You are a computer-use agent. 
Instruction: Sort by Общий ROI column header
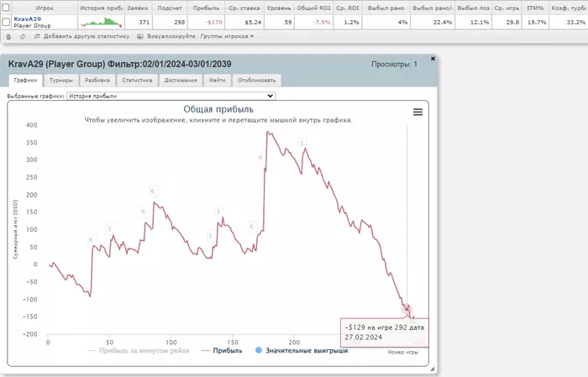313,8
